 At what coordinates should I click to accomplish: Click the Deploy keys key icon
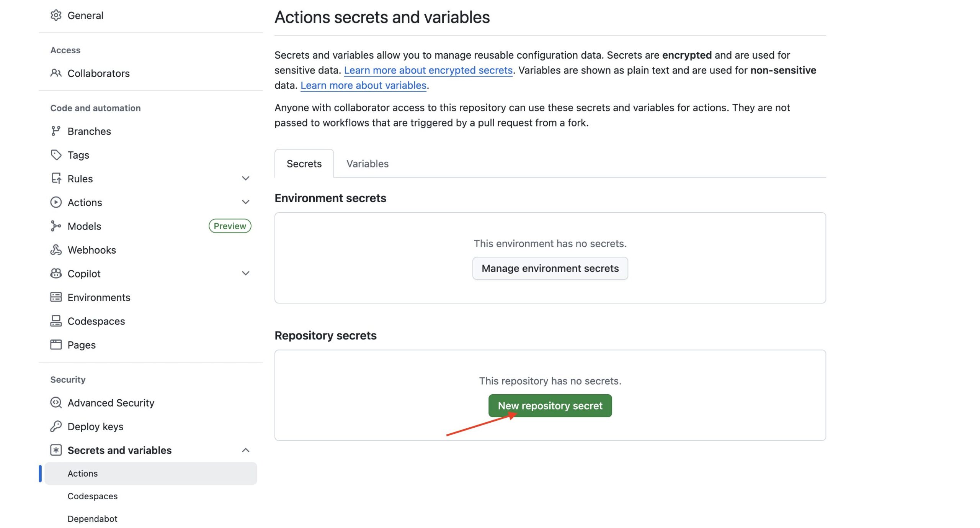coord(56,426)
